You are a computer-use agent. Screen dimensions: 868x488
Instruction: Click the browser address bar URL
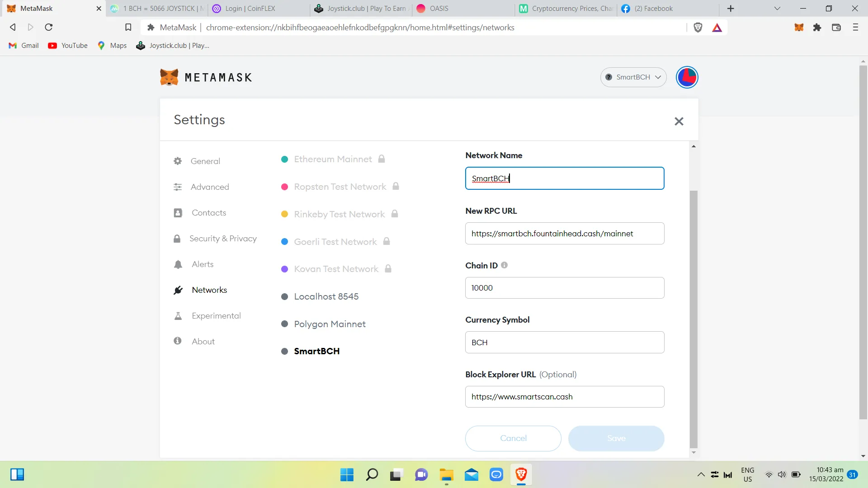tap(360, 28)
